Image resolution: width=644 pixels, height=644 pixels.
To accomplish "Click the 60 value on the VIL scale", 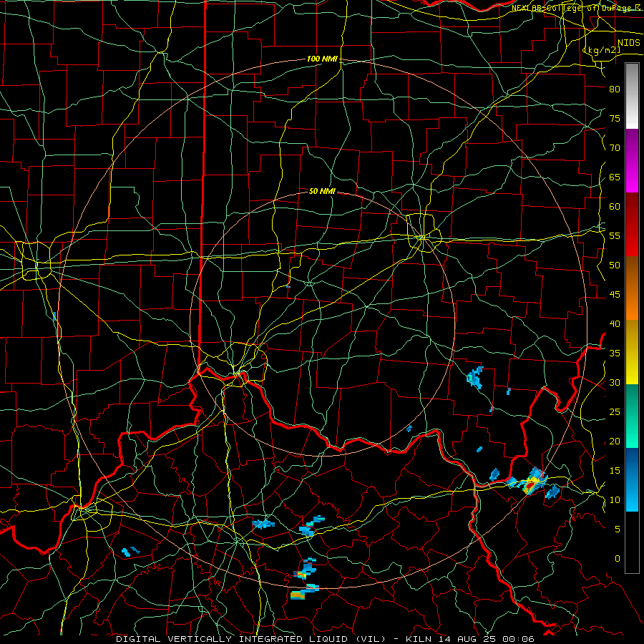I will pos(615,207).
